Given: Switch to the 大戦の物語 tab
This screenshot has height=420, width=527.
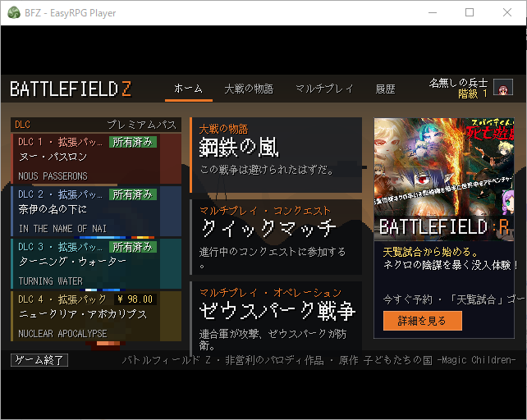Looking at the screenshot, I should point(249,89).
